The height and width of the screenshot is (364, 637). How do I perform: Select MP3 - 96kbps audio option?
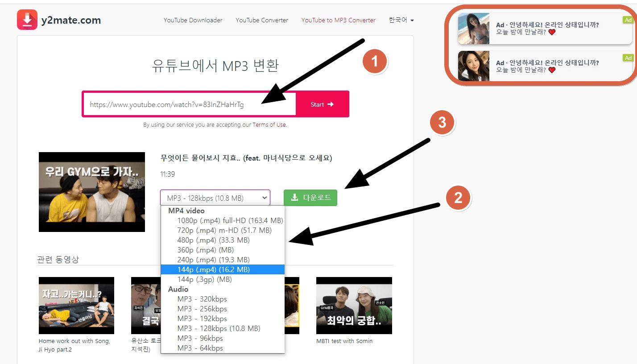click(223, 338)
